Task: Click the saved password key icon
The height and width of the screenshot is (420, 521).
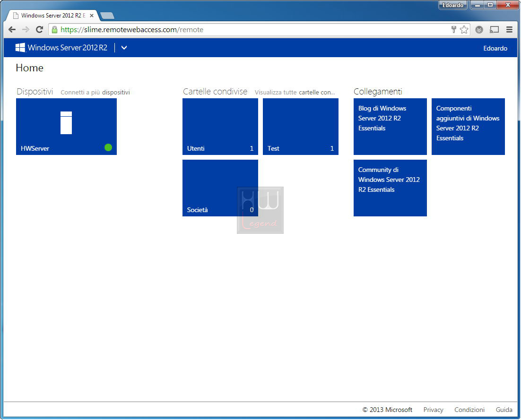Action: click(453, 30)
